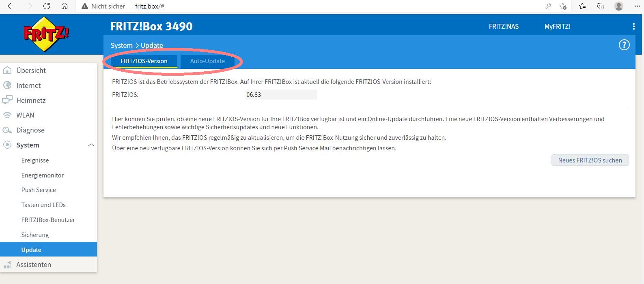Open the favorites list icon
The image size is (644, 284).
[582, 6]
